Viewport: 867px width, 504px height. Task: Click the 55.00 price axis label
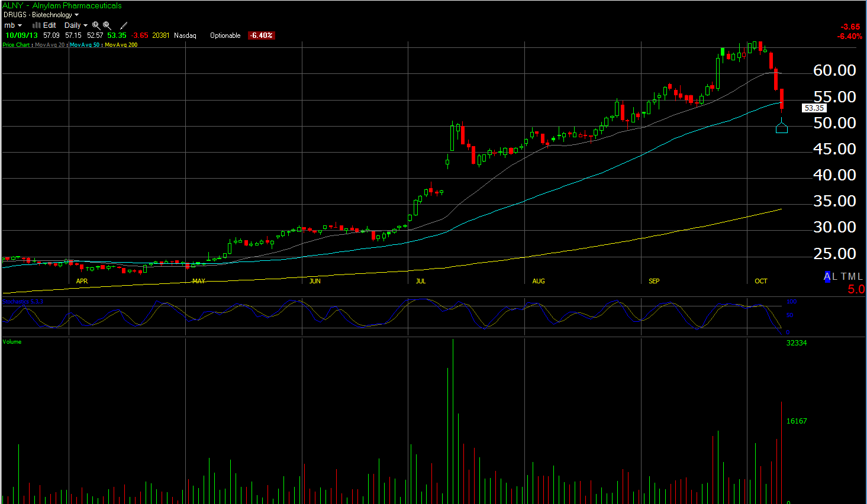coord(834,97)
